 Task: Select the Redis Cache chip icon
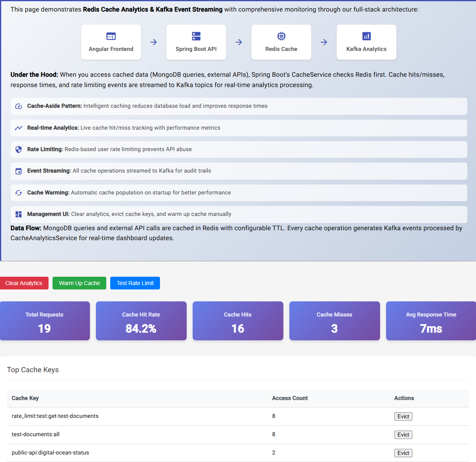coord(281,36)
